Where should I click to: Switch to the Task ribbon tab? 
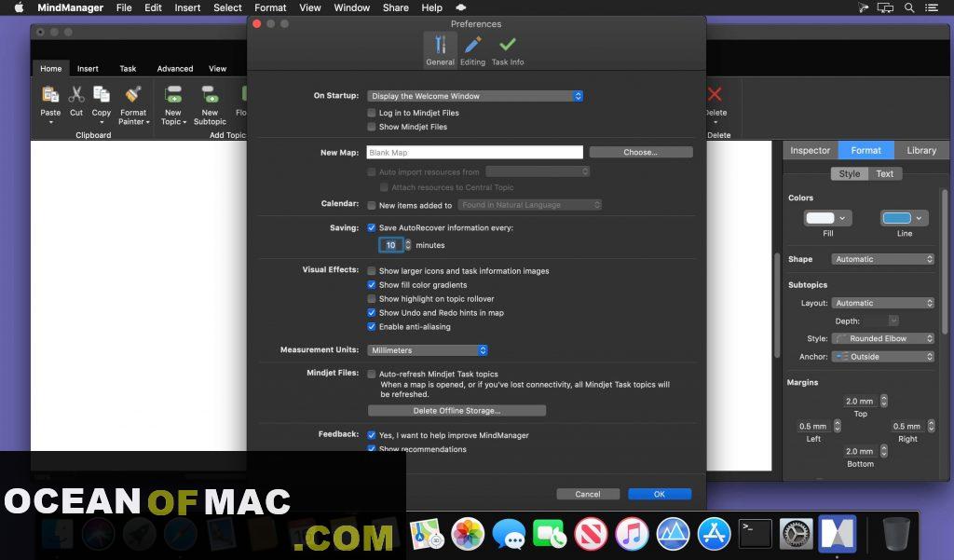128,69
